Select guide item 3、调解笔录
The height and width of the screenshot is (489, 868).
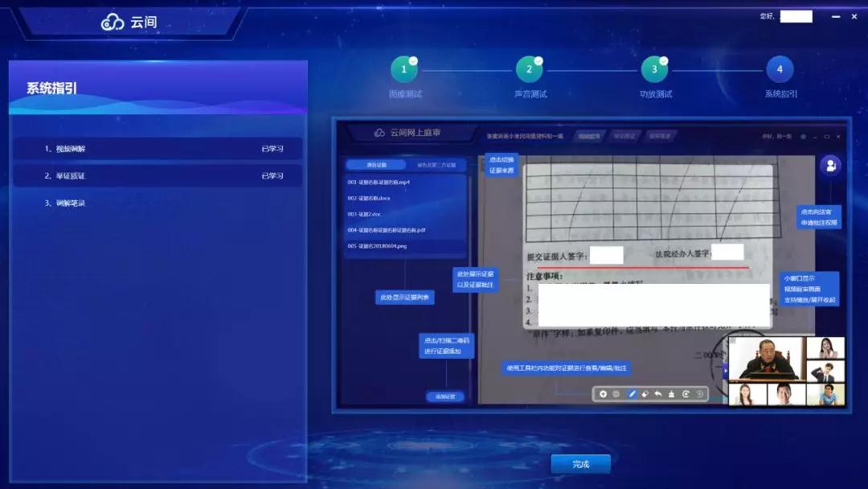(x=158, y=203)
